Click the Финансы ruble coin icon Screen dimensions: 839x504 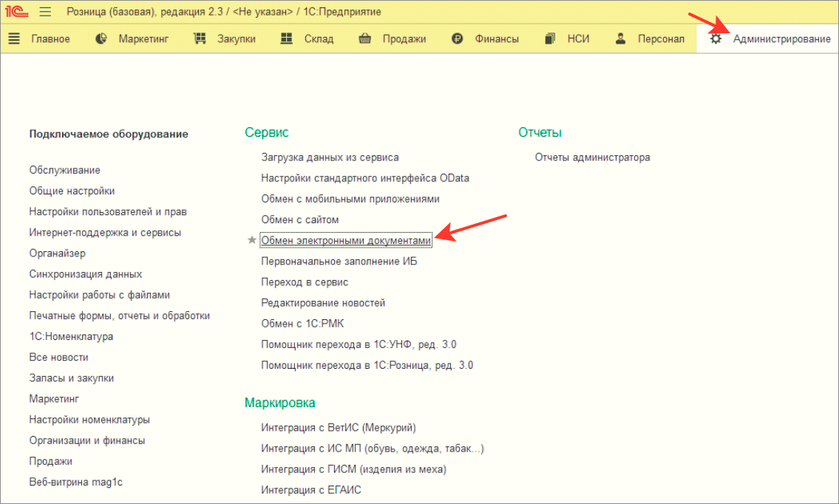pos(457,38)
